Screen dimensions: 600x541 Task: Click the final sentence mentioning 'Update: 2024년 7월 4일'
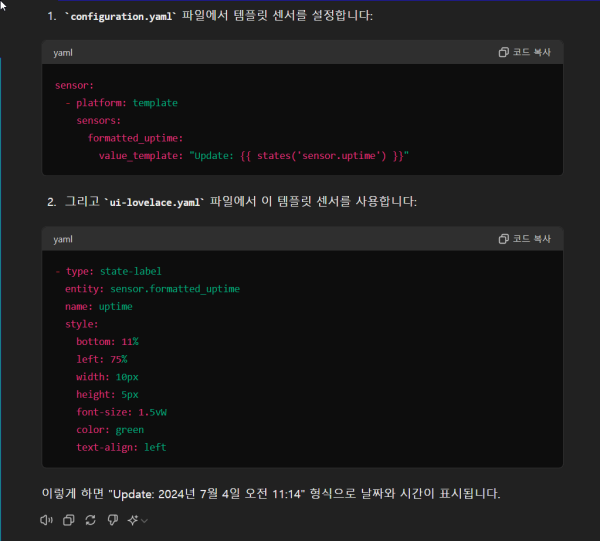coord(271,494)
